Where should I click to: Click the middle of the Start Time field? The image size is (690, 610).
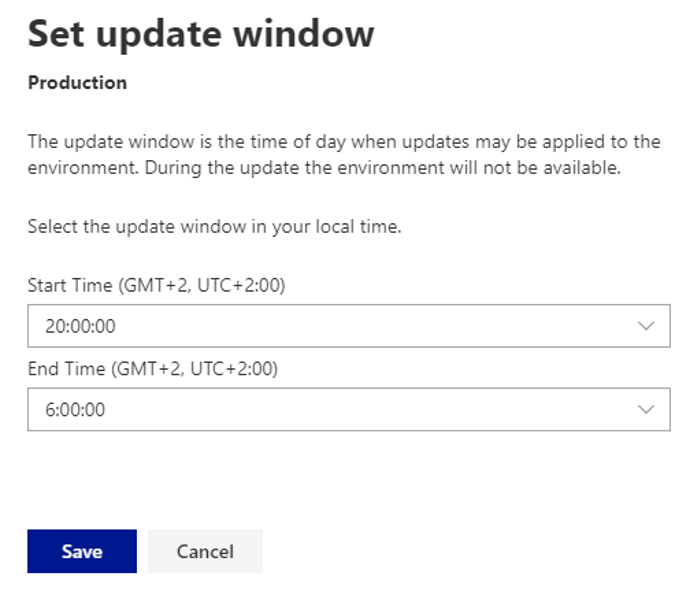pos(348,326)
